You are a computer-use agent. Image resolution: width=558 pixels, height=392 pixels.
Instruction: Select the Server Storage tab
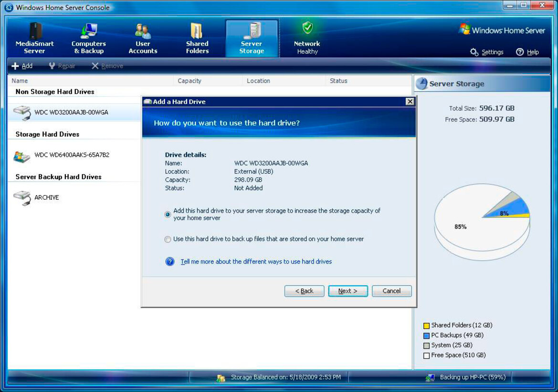tap(252, 38)
